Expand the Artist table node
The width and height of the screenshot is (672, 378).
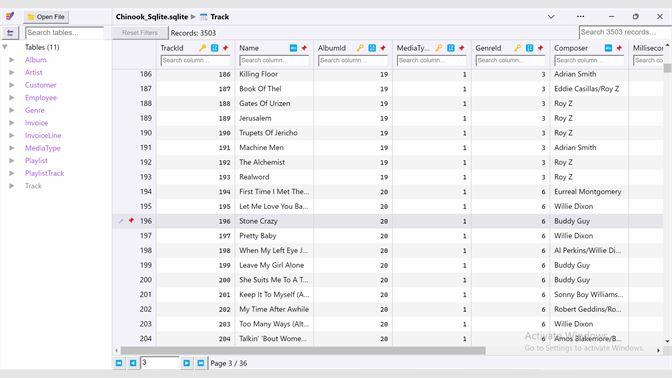[x=12, y=72]
